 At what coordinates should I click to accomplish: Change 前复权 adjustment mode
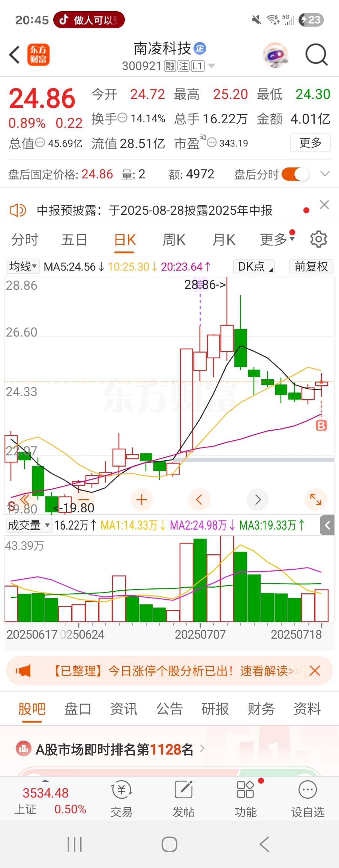click(x=311, y=266)
